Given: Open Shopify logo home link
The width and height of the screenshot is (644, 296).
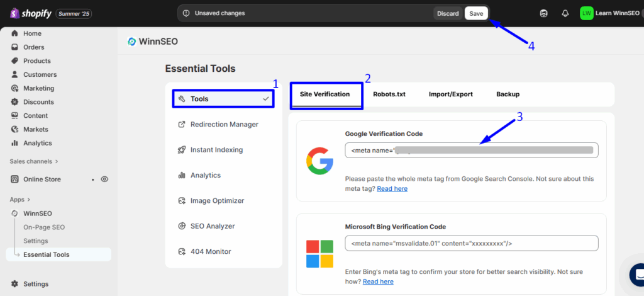Looking at the screenshot, I should point(31,14).
